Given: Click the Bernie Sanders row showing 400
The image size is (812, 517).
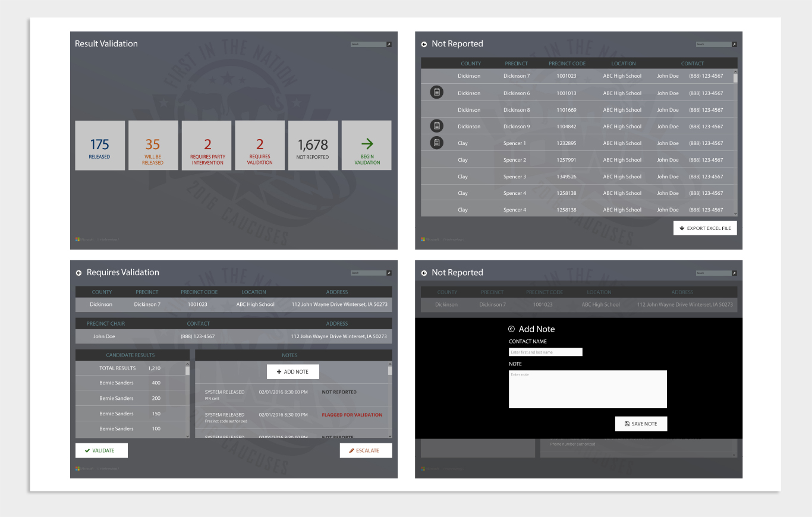Looking at the screenshot, I should pos(130,383).
